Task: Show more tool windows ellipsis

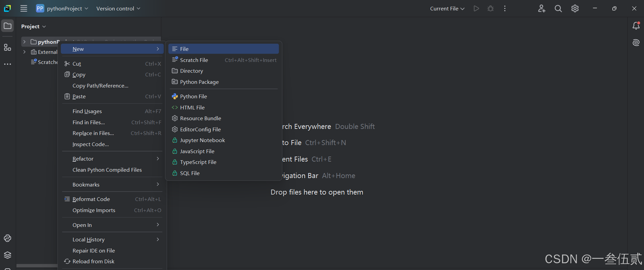Action: coord(7,64)
